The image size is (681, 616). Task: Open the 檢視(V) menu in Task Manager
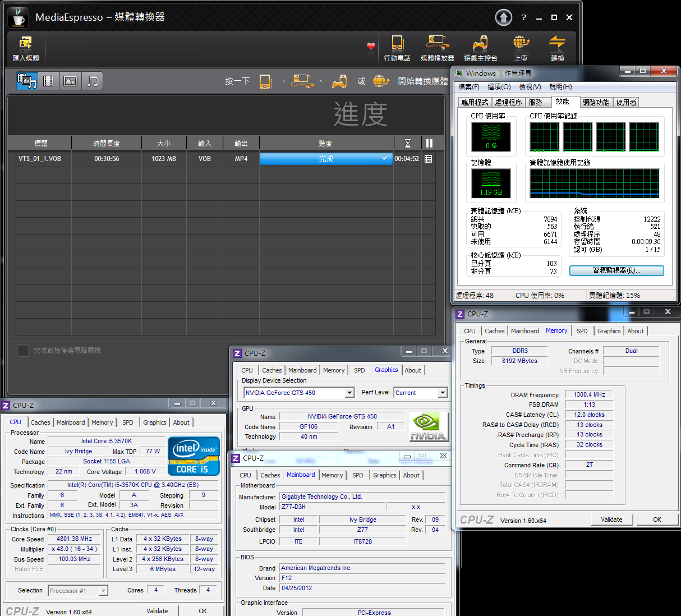(530, 87)
